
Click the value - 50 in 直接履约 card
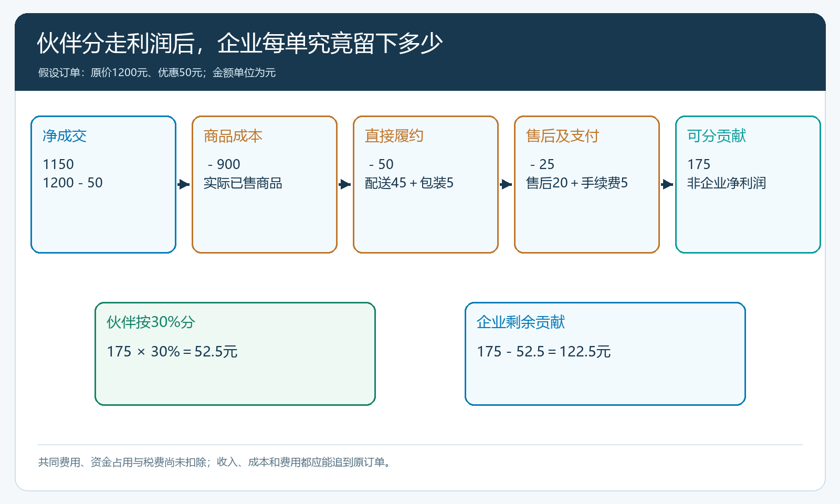click(x=381, y=164)
